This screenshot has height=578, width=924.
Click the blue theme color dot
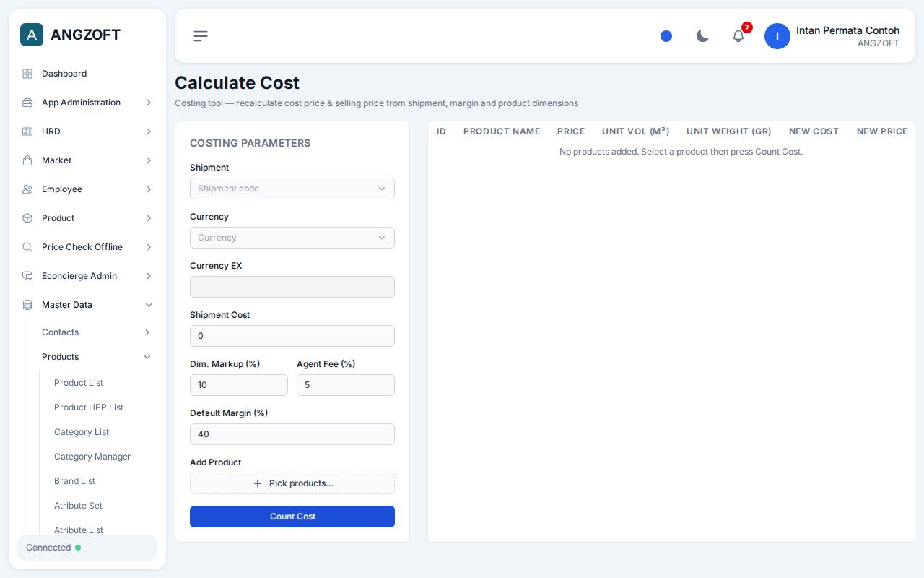click(666, 36)
